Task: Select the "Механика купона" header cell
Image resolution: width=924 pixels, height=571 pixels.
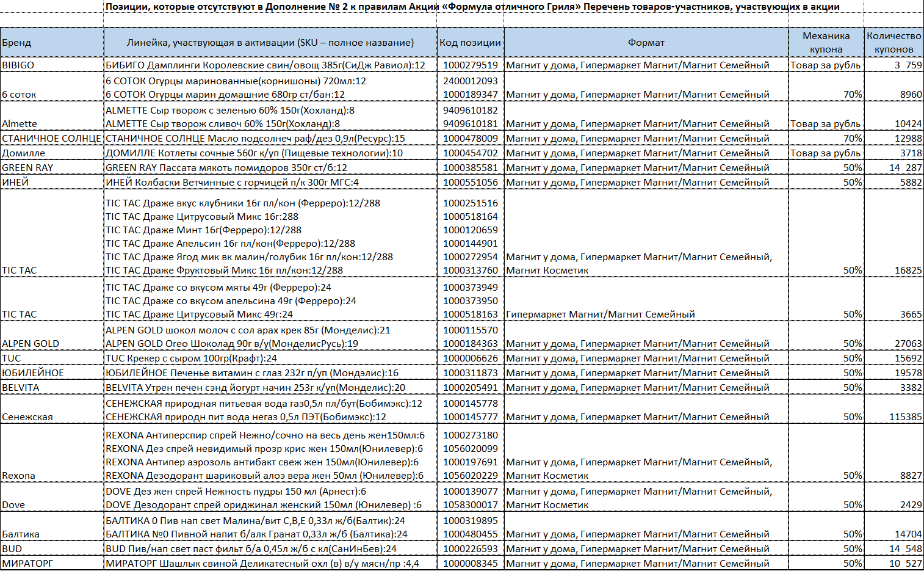Action: (826, 43)
